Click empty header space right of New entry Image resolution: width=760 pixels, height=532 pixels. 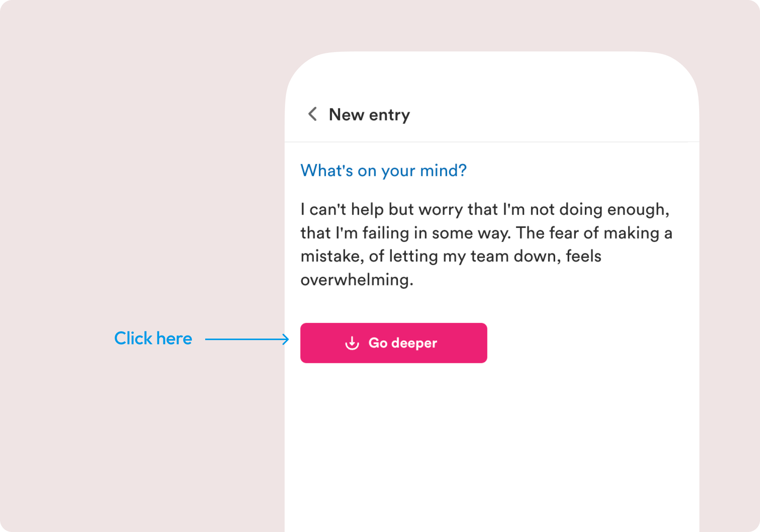coord(551,114)
